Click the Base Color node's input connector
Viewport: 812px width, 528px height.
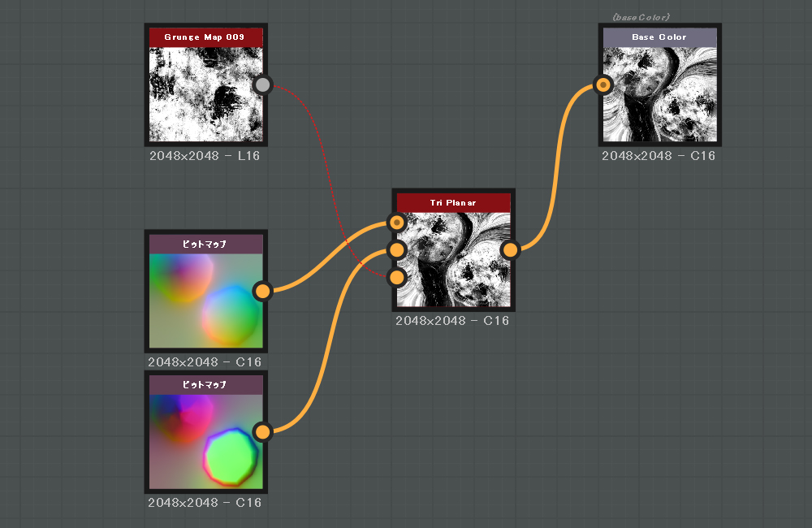click(603, 85)
